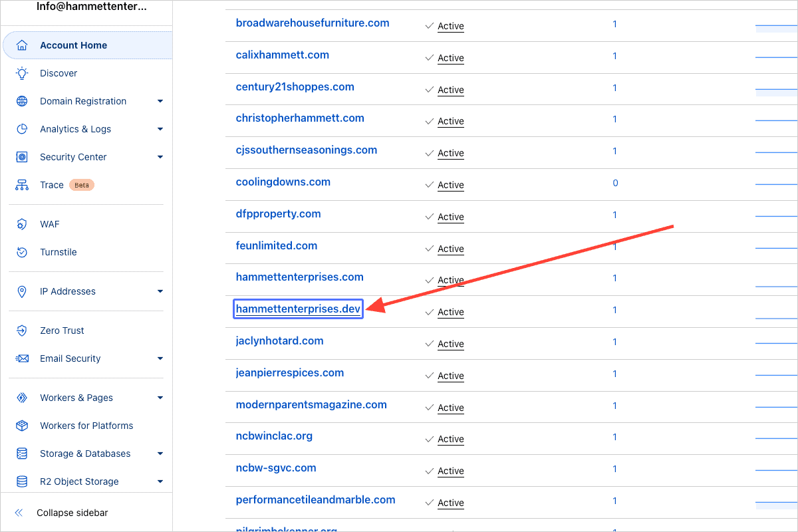Viewport: 798px width, 532px height.
Task: Open the hammettenterprises.dev domain link
Action: pos(298,309)
